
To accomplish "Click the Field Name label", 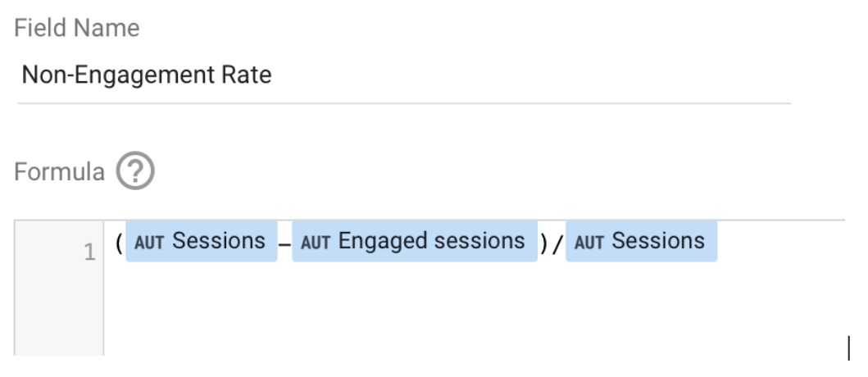I will [x=77, y=28].
